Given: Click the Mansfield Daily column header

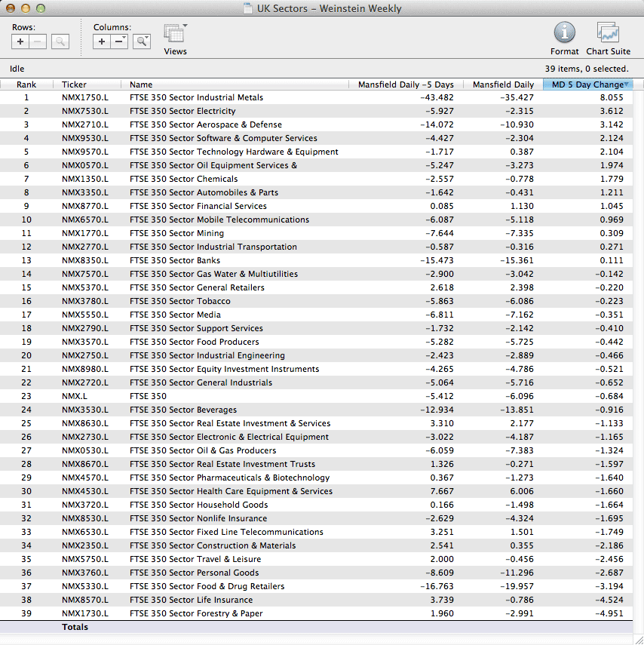Looking at the screenshot, I should (503, 84).
